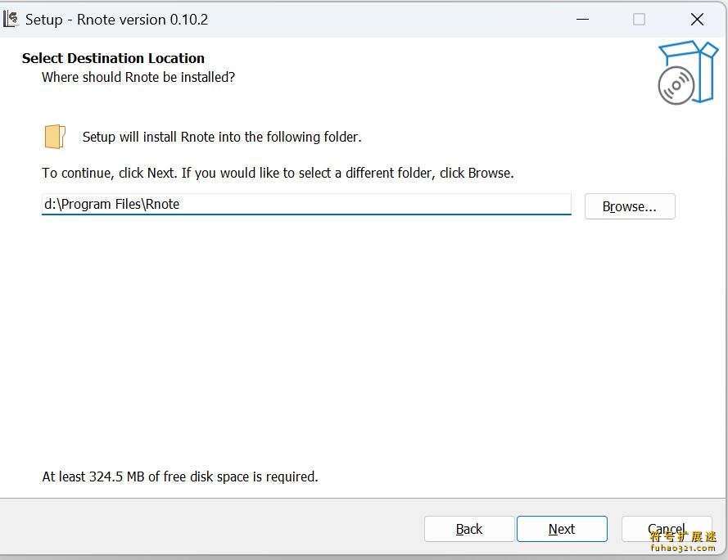The height and width of the screenshot is (560, 728).
Task: Open the Browse folder dialog
Action: pos(630,206)
